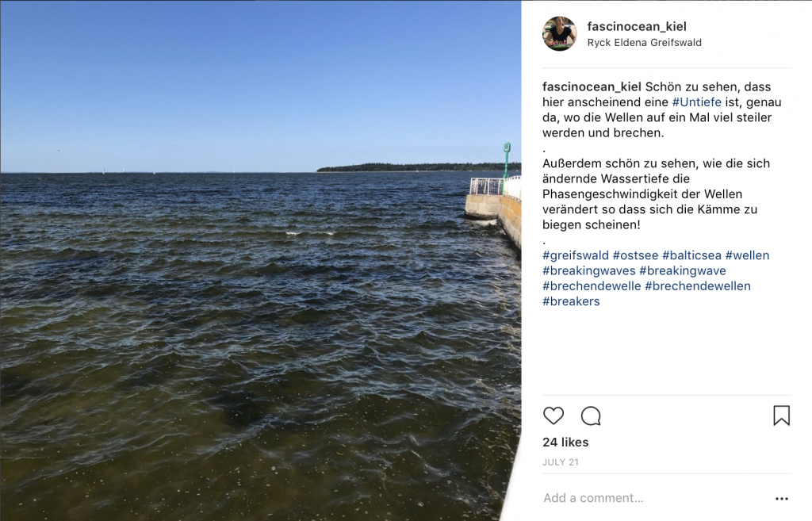Open the #balticsea hashtag
The image size is (812, 521).
pyautogui.click(x=691, y=255)
